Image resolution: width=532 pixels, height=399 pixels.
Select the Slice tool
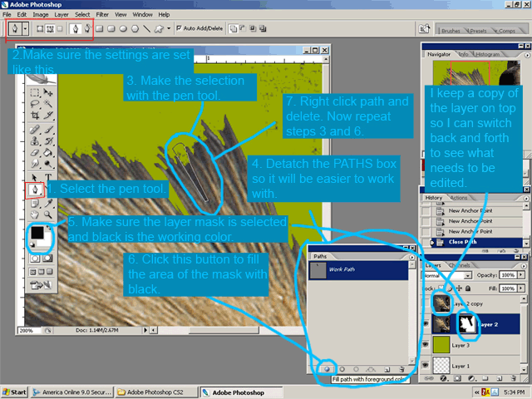coord(48,116)
